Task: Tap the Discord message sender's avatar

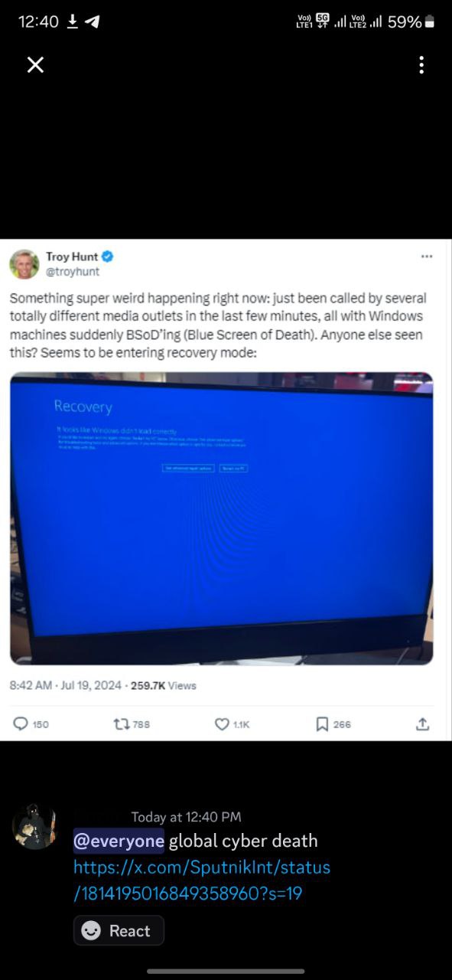Action: [x=35, y=827]
